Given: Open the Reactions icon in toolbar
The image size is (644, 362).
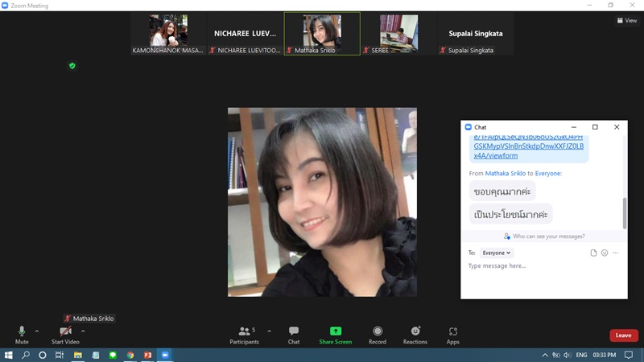Looking at the screenshot, I should point(415,331).
